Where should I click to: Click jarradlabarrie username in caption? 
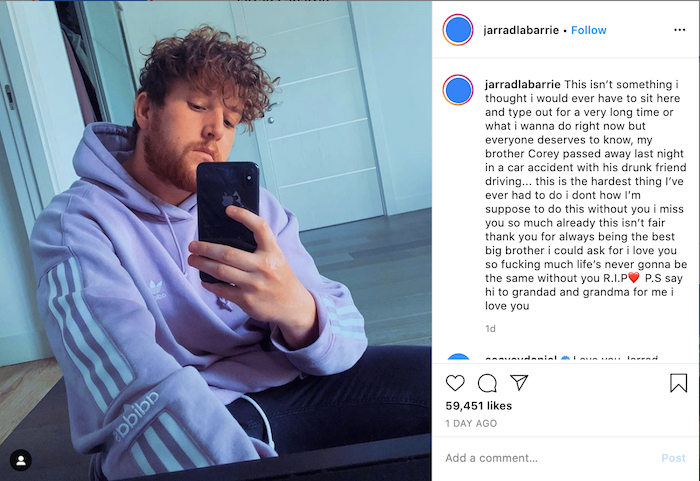523,84
